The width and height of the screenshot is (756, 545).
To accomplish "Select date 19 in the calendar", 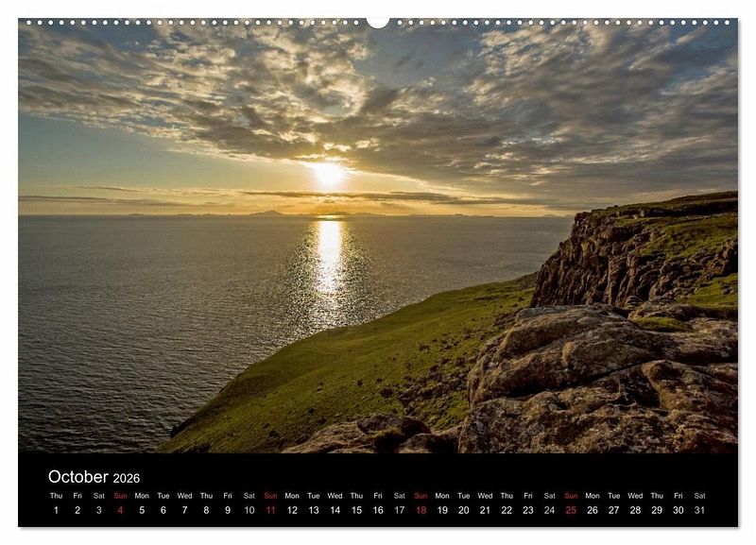I will click(x=442, y=510).
